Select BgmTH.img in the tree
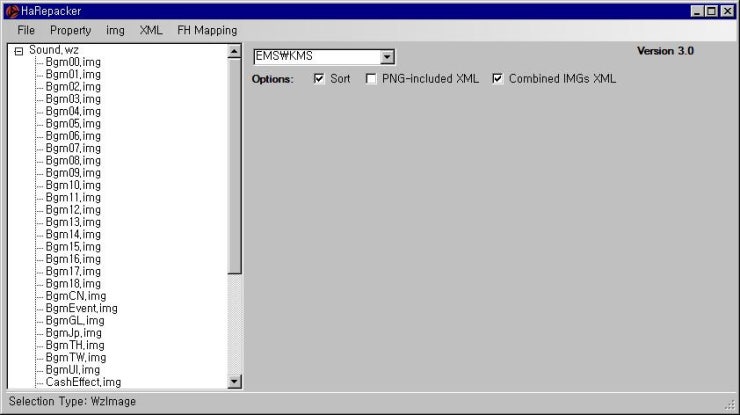Viewport: 740px width, 415px height. (75, 345)
